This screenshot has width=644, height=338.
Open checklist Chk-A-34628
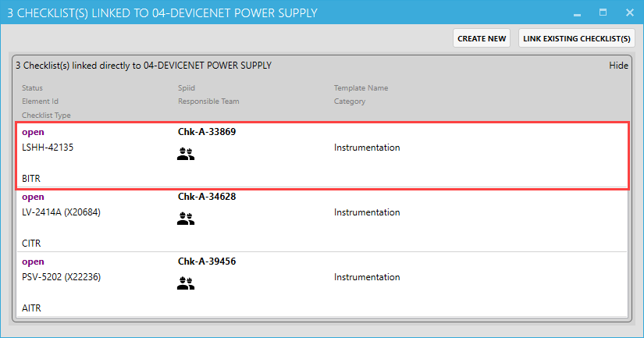(207, 197)
